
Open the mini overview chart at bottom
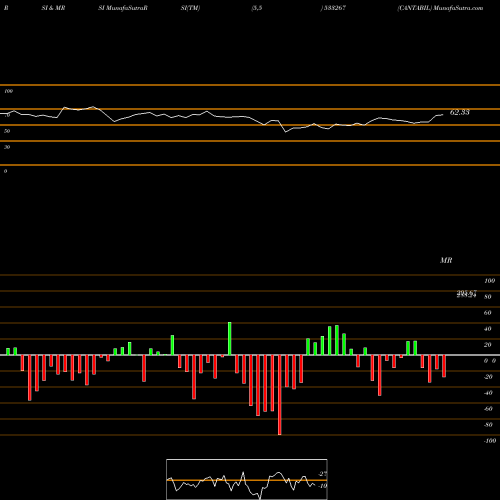[247, 479]
